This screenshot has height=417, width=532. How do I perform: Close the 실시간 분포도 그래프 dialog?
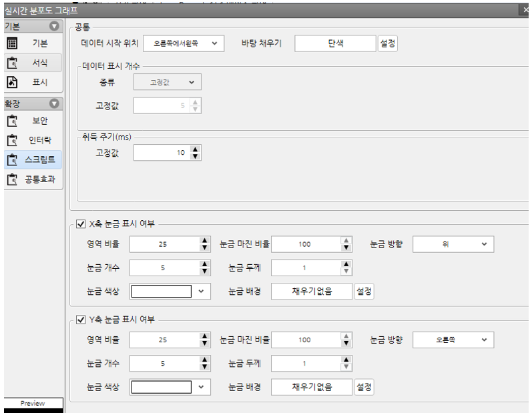pos(525,10)
